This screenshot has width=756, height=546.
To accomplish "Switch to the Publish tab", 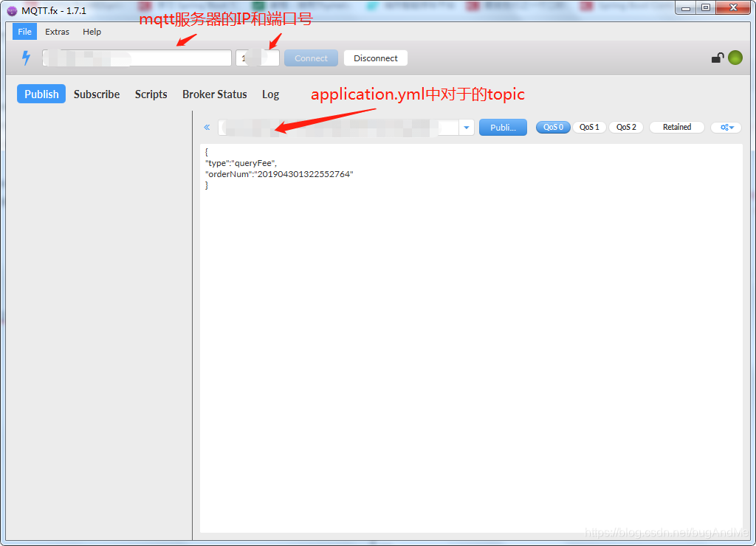I will point(41,94).
